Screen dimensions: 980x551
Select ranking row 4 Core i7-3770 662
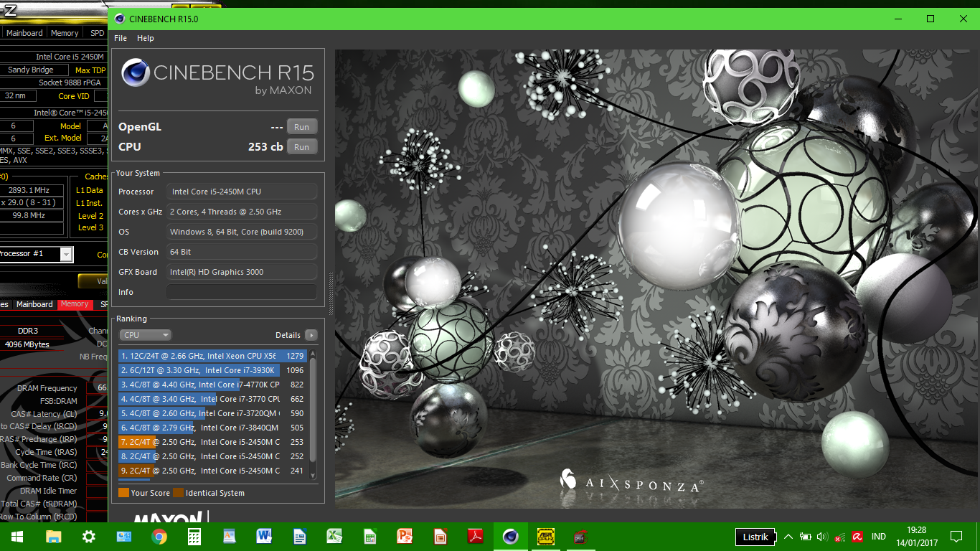tap(213, 399)
